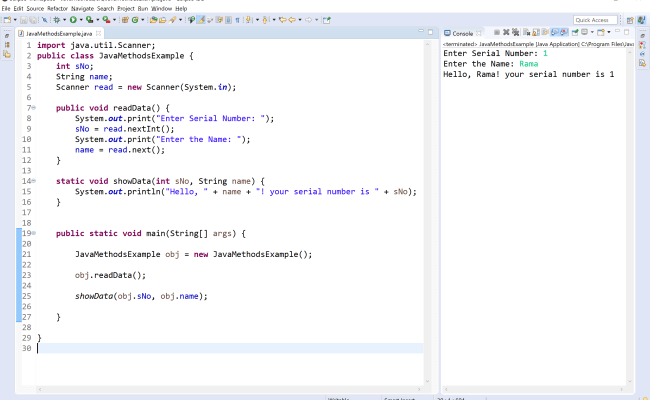This screenshot has height=400, width=650.
Task: Click the Open Console icon
Action: pos(601,32)
